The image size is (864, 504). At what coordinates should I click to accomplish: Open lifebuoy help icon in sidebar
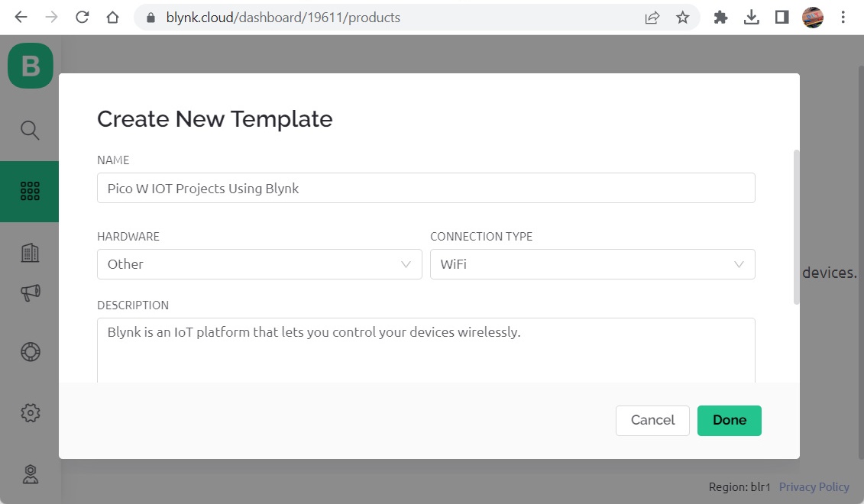[31, 352]
